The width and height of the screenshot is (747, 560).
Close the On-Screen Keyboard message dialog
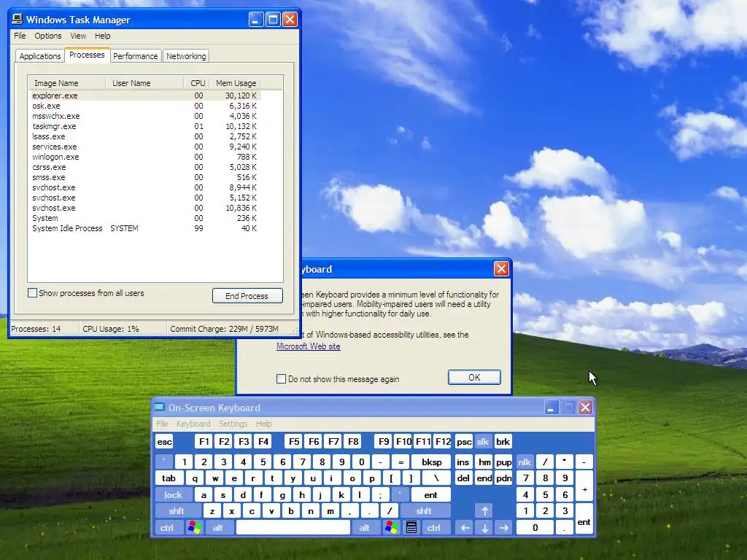pyautogui.click(x=501, y=269)
